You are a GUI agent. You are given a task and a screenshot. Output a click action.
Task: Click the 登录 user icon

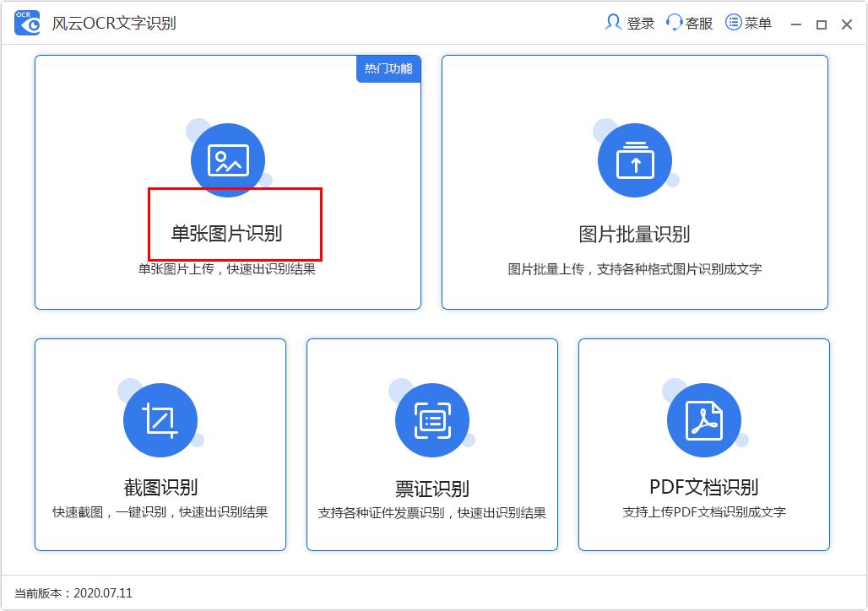point(611,23)
